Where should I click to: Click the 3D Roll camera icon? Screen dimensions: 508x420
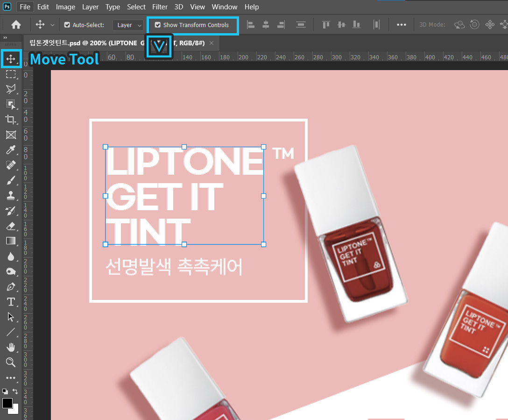(475, 25)
